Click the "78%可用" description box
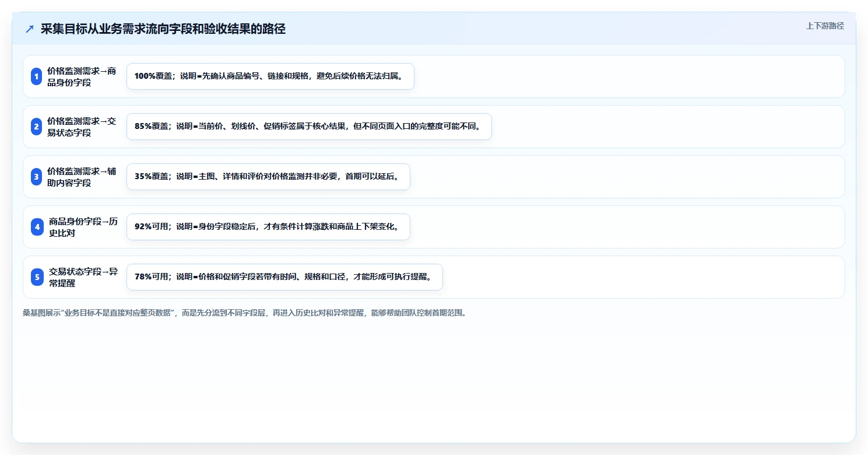 click(x=284, y=277)
